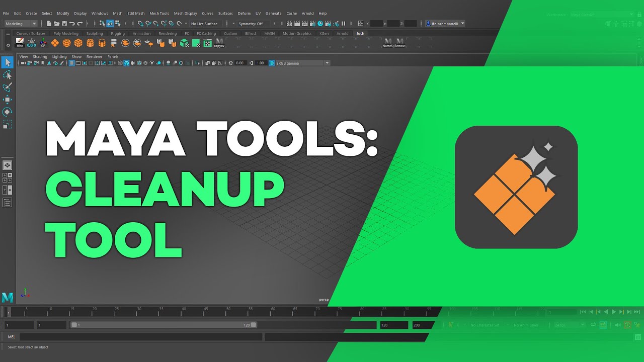Open the Modeling menu set dropdown
Screen dimensions: 644x362
point(21,24)
